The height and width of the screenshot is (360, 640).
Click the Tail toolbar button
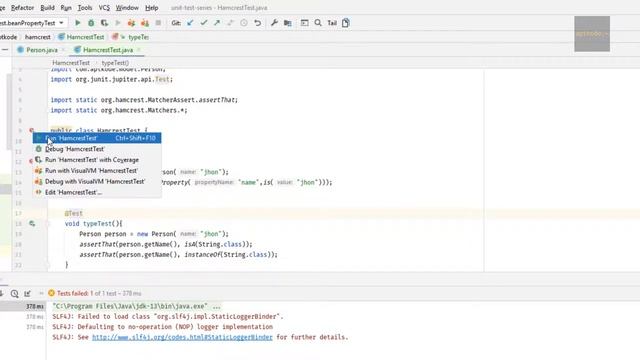point(332,23)
